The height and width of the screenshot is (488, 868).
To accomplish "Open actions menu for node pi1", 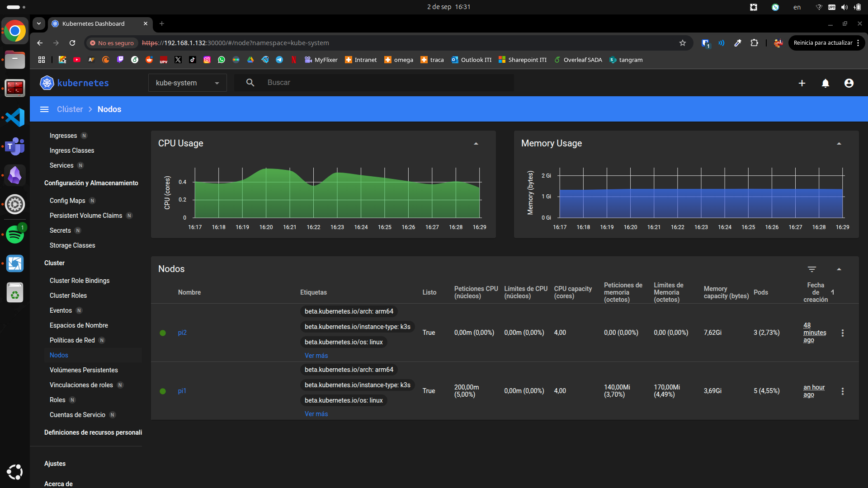I will [843, 391].
